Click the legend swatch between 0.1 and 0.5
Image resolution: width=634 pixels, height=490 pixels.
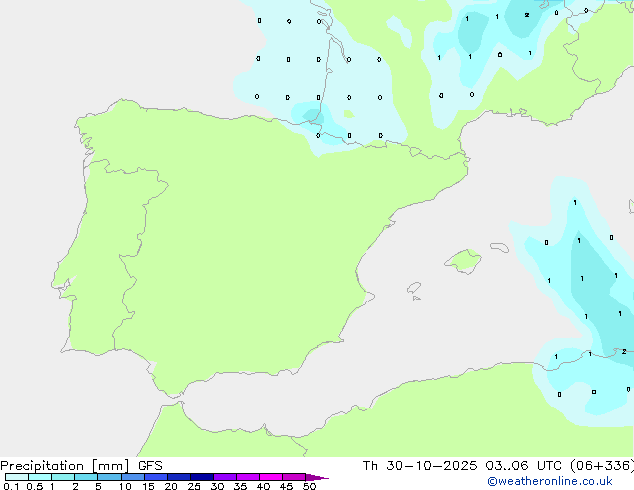(x=17, y=477)
